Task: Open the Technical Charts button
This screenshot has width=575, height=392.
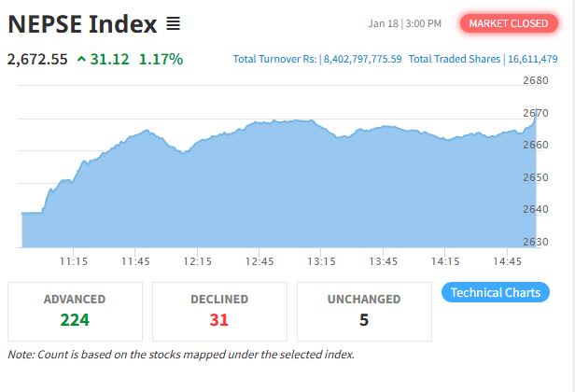Action: [x=495, y=292]
